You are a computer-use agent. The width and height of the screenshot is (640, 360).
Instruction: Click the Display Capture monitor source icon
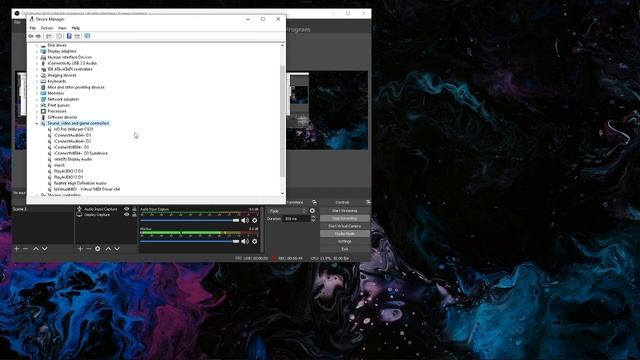coord(80,215)
